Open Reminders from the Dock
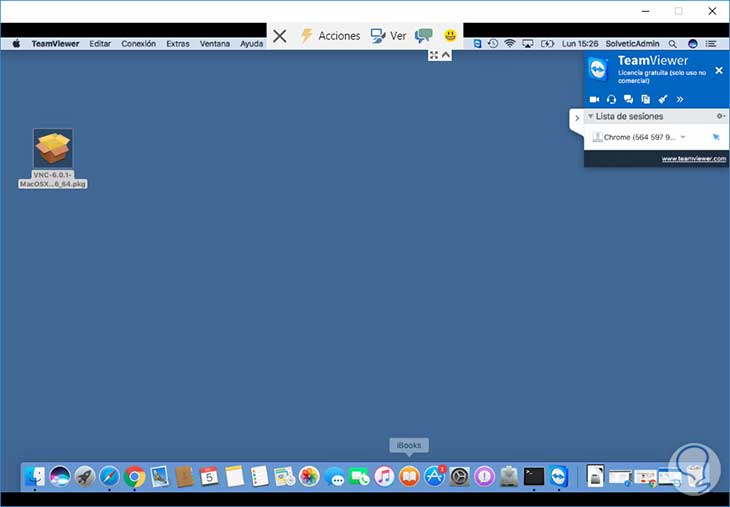 259,476
